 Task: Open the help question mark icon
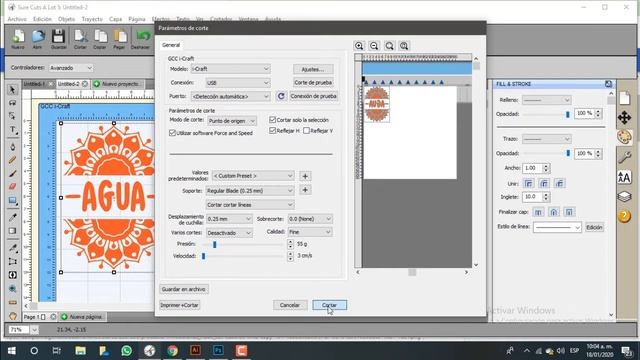point(624,216)
